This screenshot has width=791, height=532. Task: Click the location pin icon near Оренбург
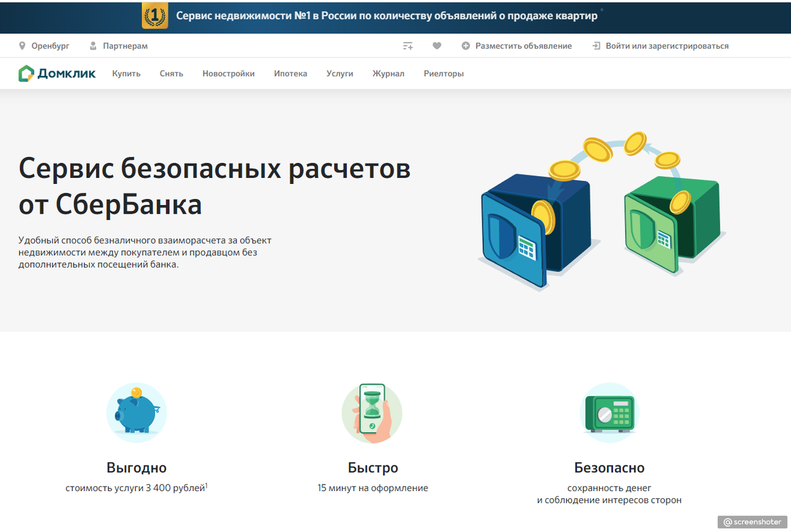click(23, 46)
